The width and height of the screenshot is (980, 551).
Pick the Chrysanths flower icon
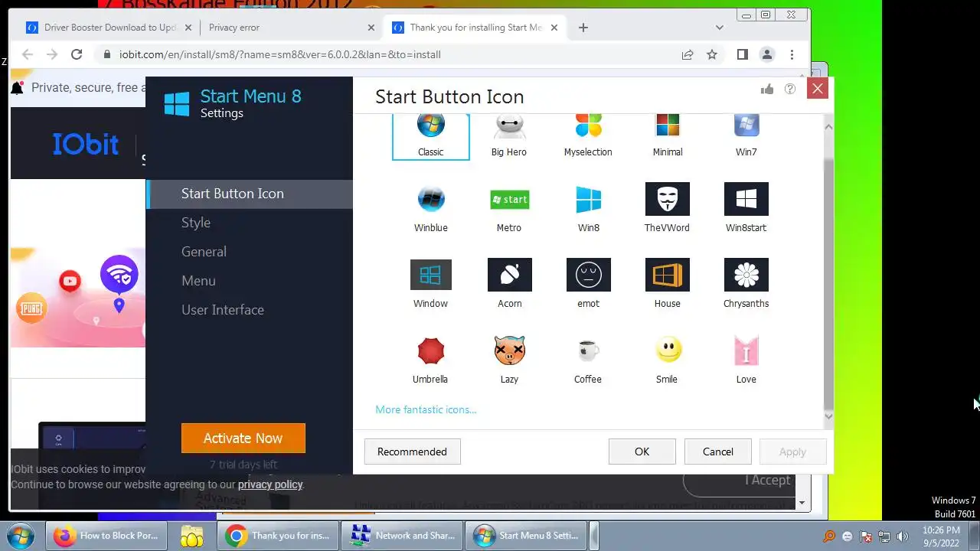[x=746, y=283]
